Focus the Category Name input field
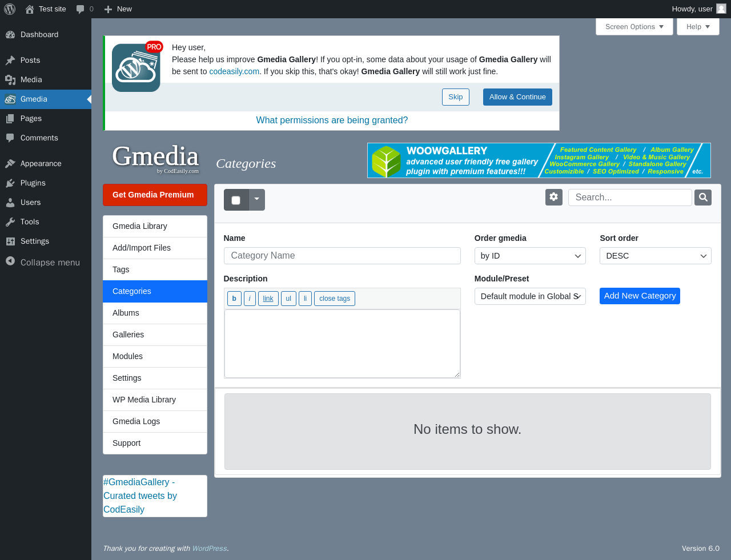The image size is (731, 560). click(x=342, y=256)
